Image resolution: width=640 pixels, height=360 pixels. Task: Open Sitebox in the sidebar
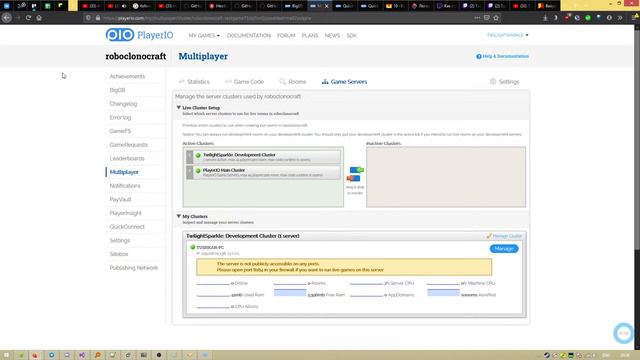tap(119, 254)
